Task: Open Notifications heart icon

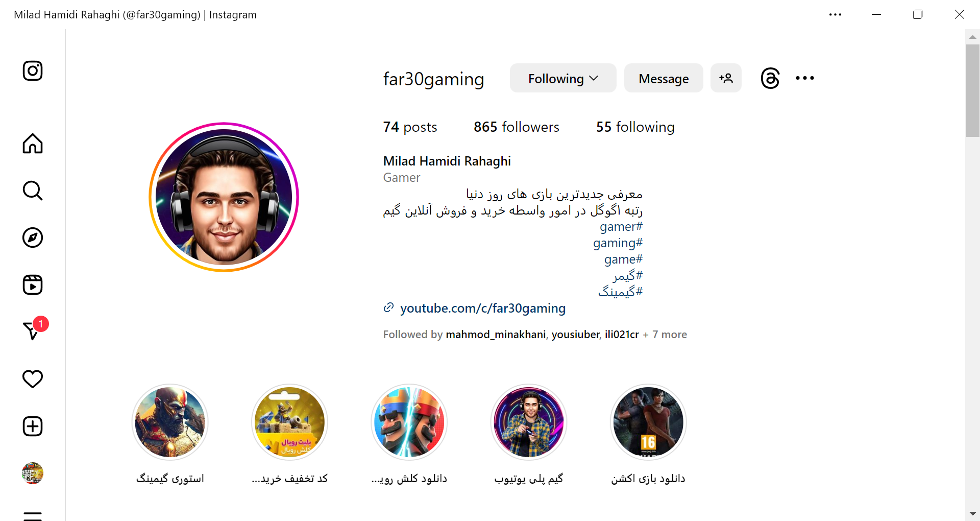Action: coord(33,379)
